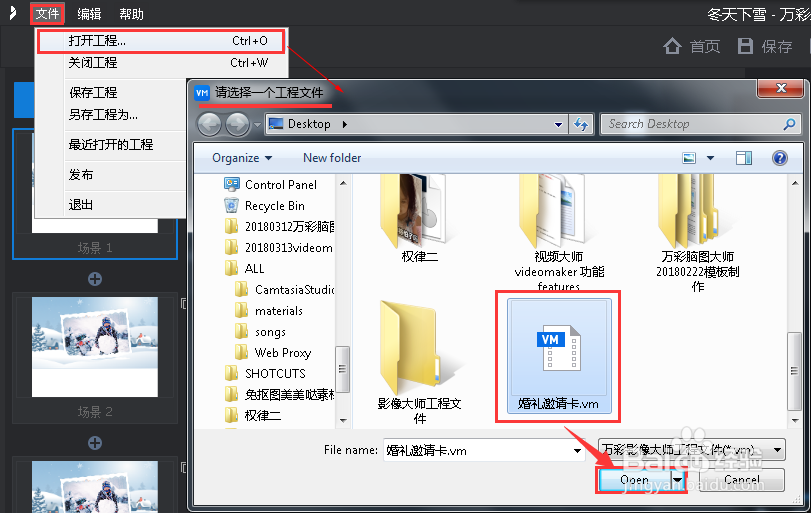Click the file pane scrollbar thumb
Image resolution: width=811 pixels, height=513 pixels.
point(794,370)
